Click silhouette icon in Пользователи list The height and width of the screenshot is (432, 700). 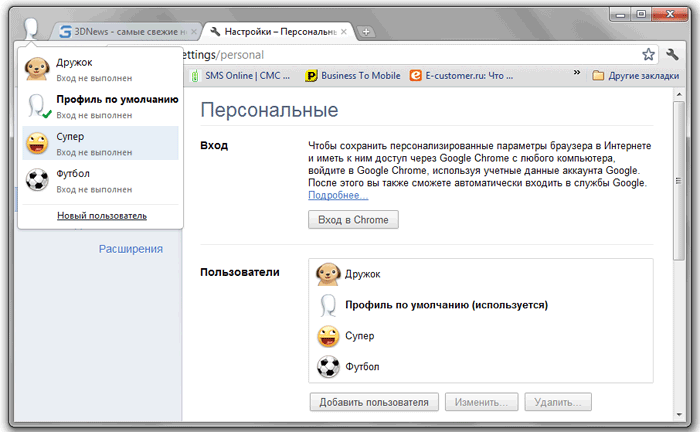tap(328, 305)
